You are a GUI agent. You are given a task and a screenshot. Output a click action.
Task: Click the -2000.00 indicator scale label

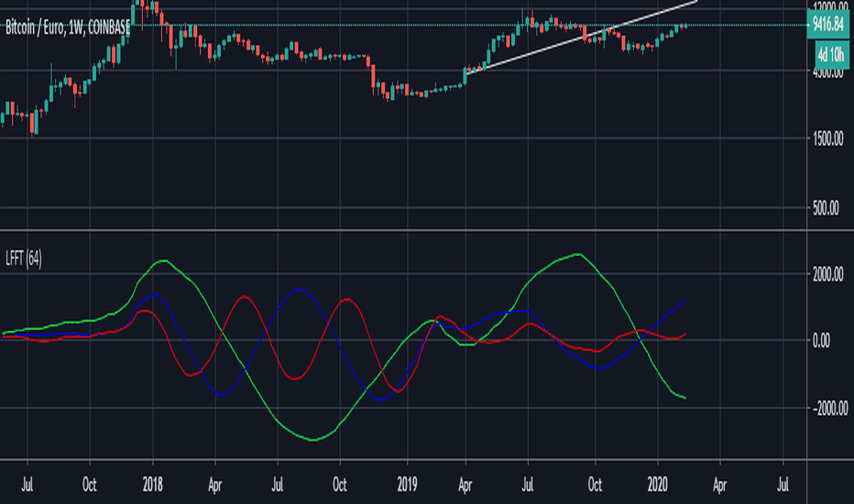830,408
